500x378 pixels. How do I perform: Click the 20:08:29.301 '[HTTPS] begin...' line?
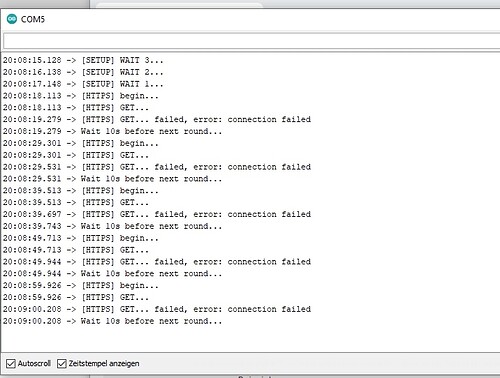81,143
